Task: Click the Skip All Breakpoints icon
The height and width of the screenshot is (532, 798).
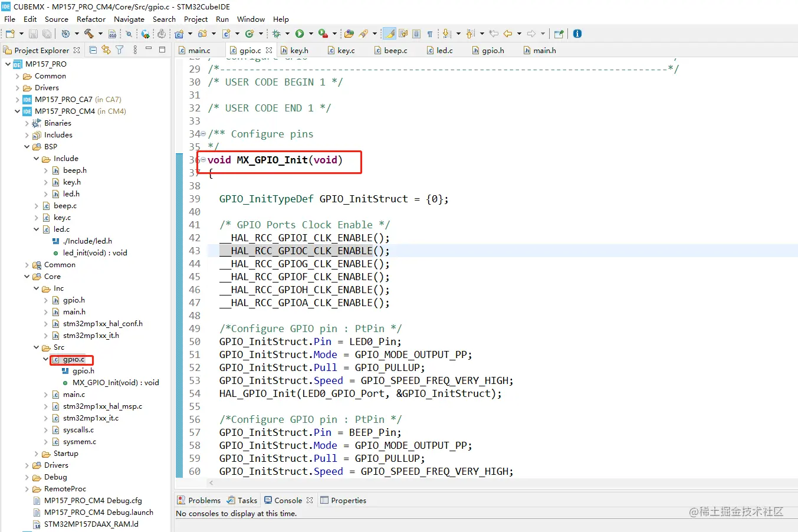Action: [x=129, y=34]
